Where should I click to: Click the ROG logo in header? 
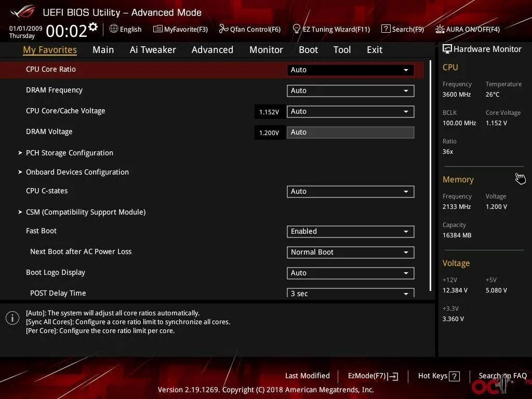pyautogui.click(x=23, y=11)
